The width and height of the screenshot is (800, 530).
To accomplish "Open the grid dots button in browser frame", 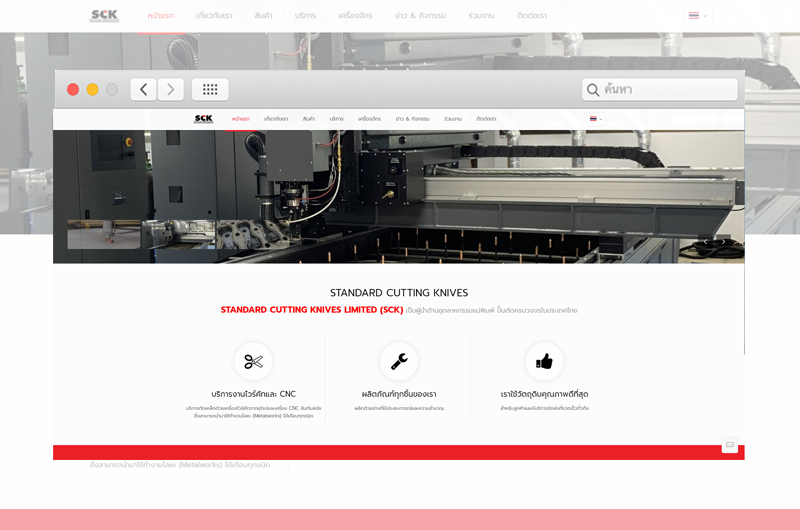I will (210, 90).
